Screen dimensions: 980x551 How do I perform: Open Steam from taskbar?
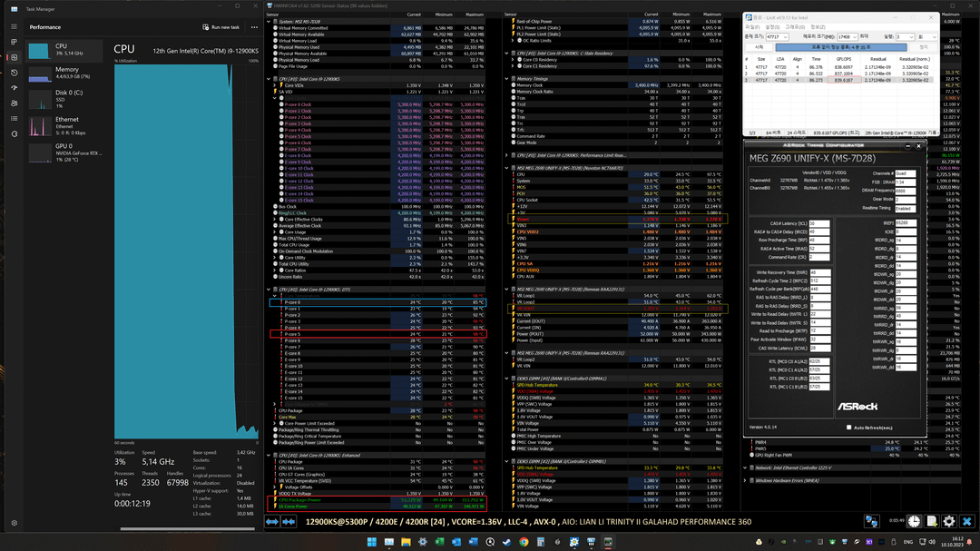[x=507, y=542]
